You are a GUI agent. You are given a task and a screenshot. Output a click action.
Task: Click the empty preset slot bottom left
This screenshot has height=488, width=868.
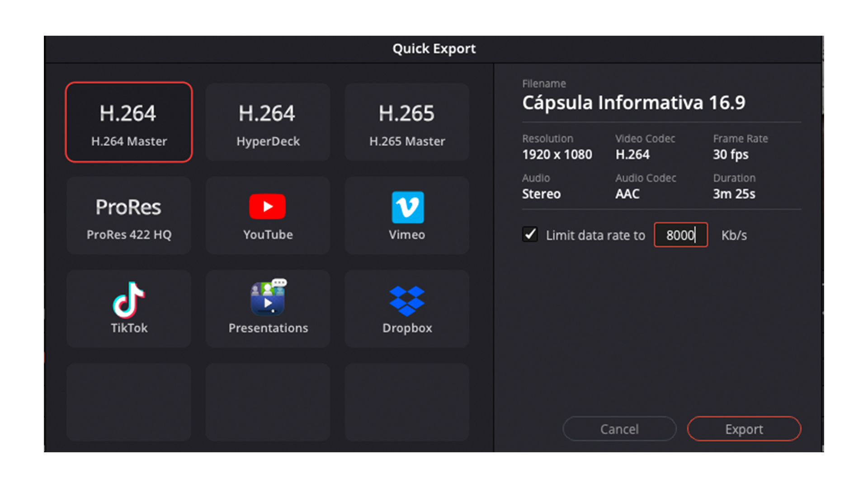click(129, 402)
